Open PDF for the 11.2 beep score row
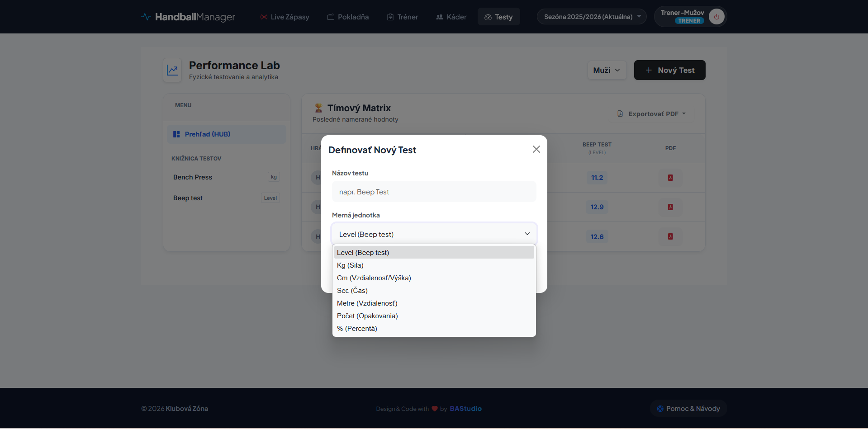This screenshot has width=868, height=429. [x=670, y=178]
